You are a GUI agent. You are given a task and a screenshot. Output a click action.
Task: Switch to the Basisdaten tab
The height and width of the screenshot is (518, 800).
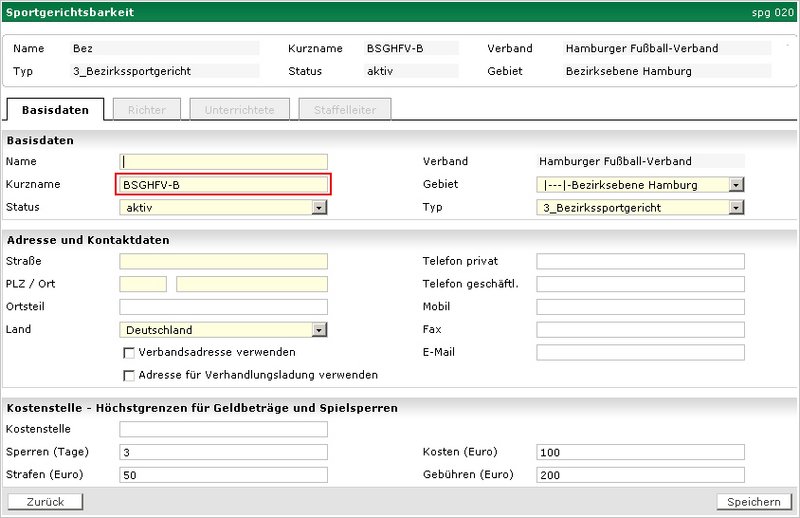(55, 110)
